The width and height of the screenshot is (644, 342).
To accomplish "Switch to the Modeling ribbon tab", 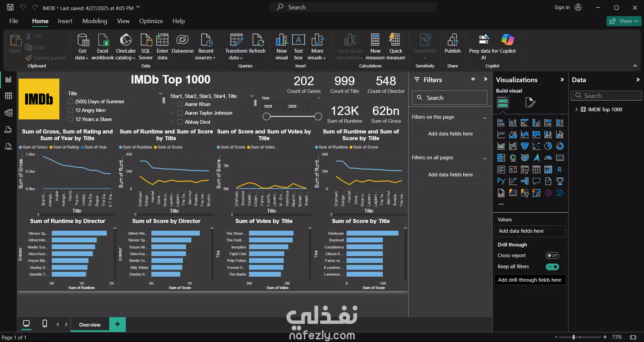I will pos(95,21).
